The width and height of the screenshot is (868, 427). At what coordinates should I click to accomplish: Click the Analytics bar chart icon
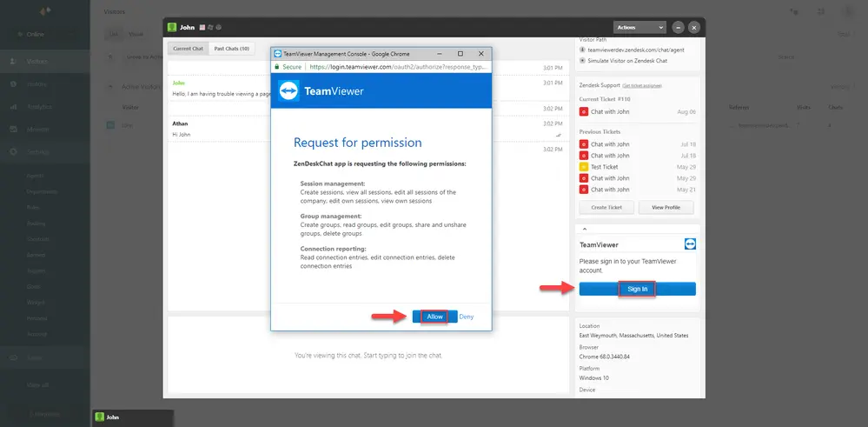pyautogui.click(x=13, y=107)
